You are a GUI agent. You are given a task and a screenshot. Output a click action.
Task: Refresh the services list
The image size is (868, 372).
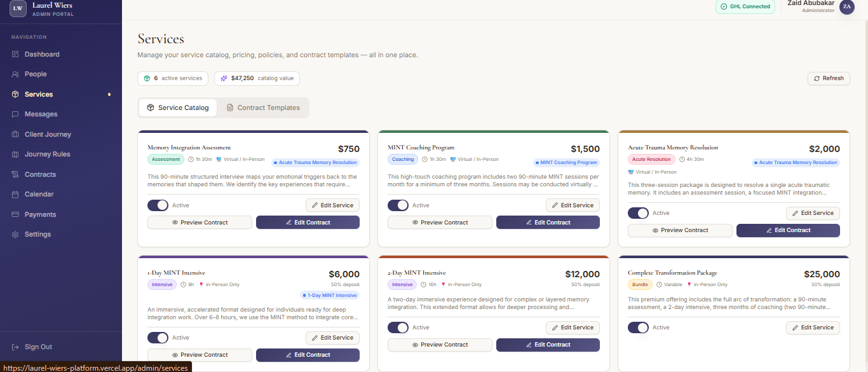pos(829,78)
